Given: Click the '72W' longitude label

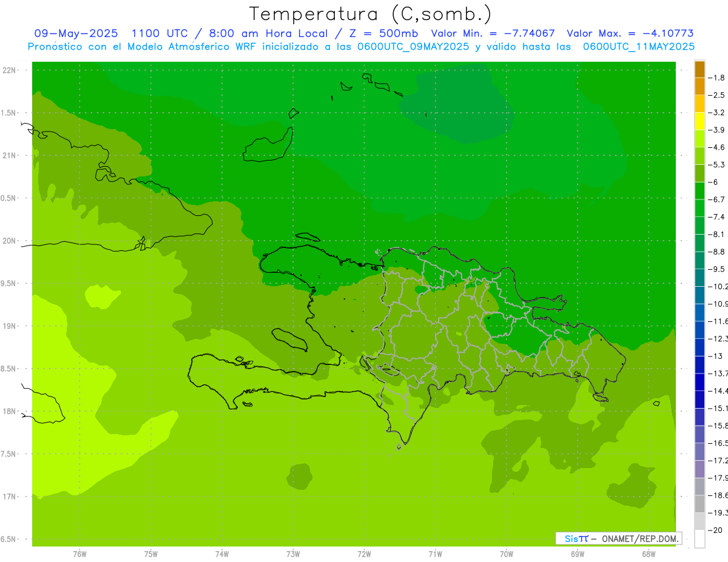Looking at the screenshot, I should [364, 554].
